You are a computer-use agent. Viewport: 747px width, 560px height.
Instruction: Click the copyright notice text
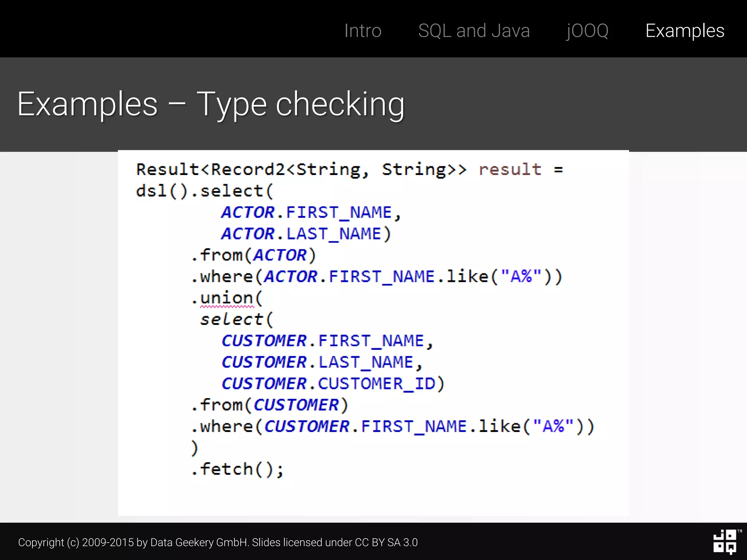[218, 542]
